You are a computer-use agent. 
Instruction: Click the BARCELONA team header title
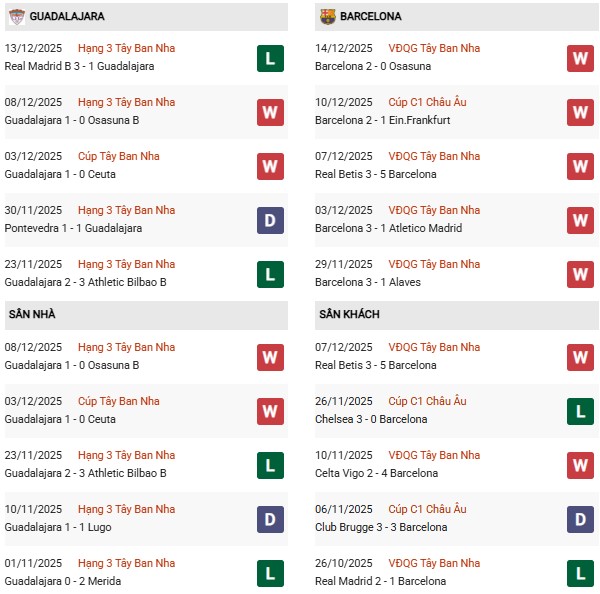(x=371, y=17)
